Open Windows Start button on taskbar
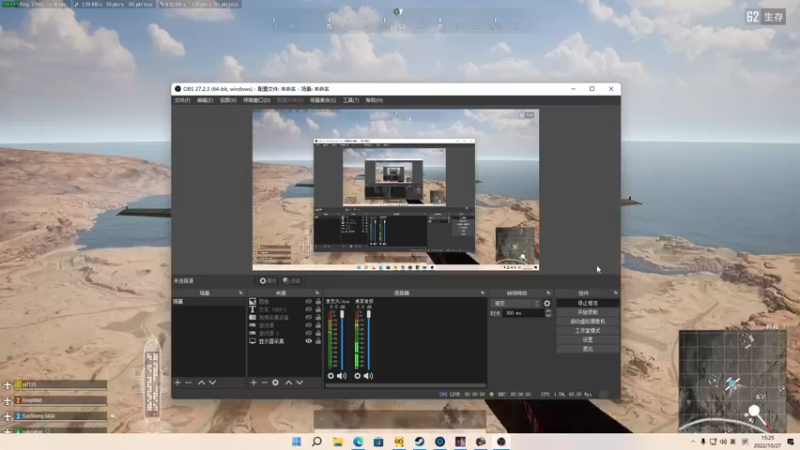 296,441
